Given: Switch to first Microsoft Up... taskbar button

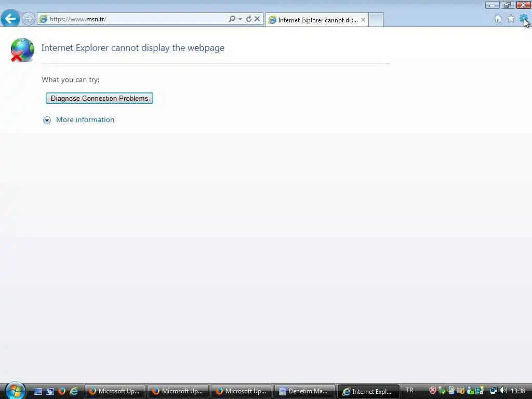Looking at the screenshot, I should (x=115, y=391).
